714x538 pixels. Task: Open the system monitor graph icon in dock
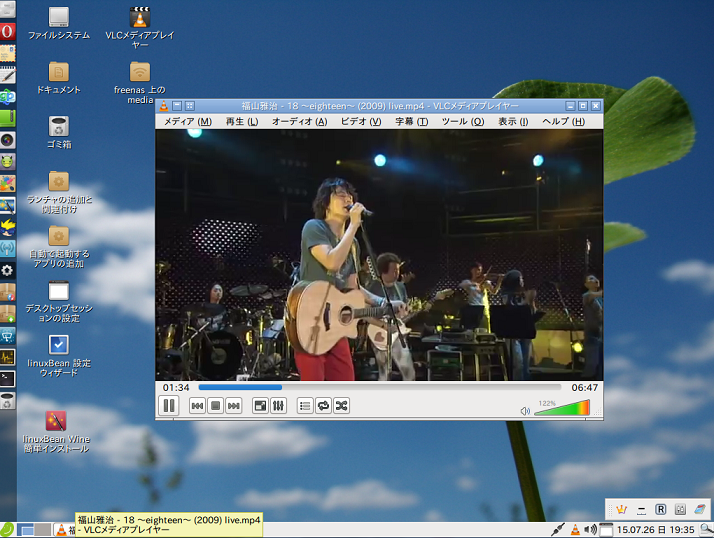coord(8,357)
